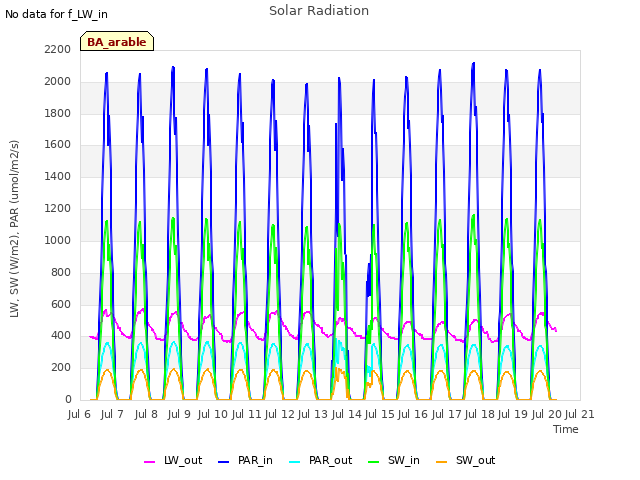640x480 pixels.
Task: Click the cyan PAR_out legend swatch
Action: [294, 462]
